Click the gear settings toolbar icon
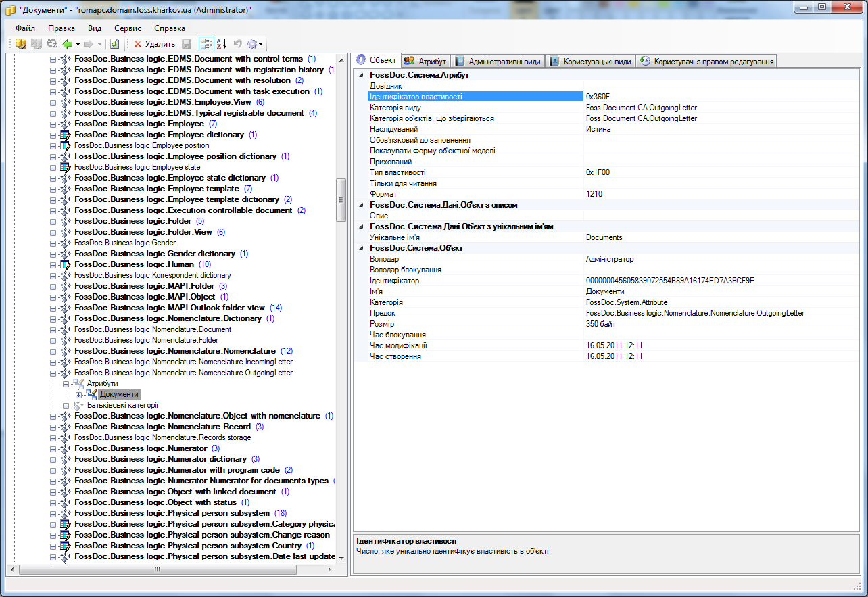This screenshot has height=597, width=868. (252, 44)
